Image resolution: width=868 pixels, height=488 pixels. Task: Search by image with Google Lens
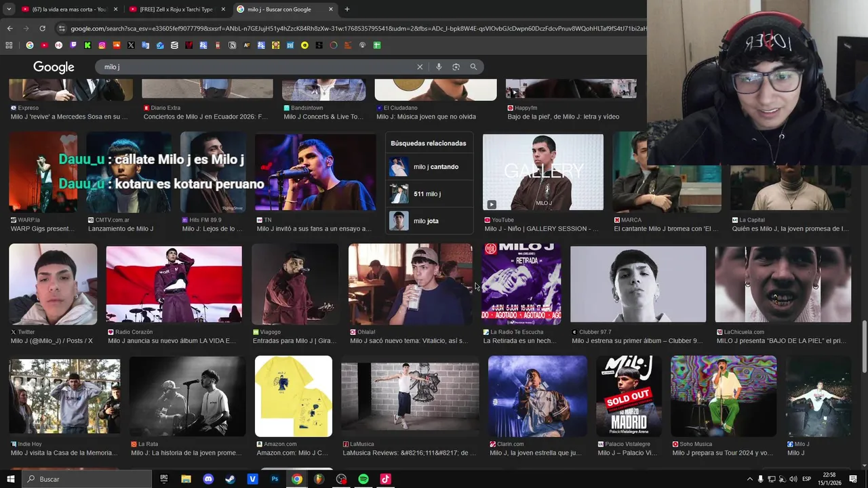coord(456,67)
